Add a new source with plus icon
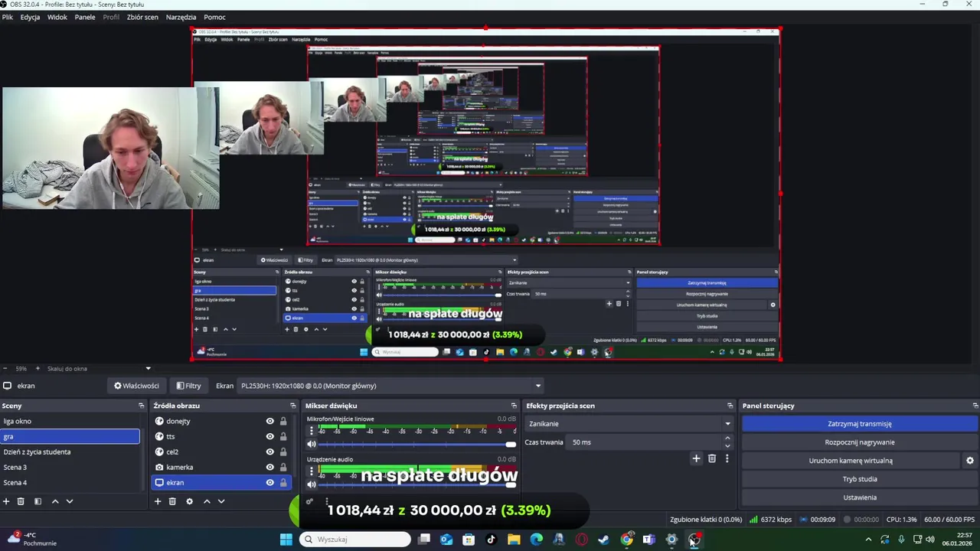This screenshot has width=980, height=551. tap(158, 501)
